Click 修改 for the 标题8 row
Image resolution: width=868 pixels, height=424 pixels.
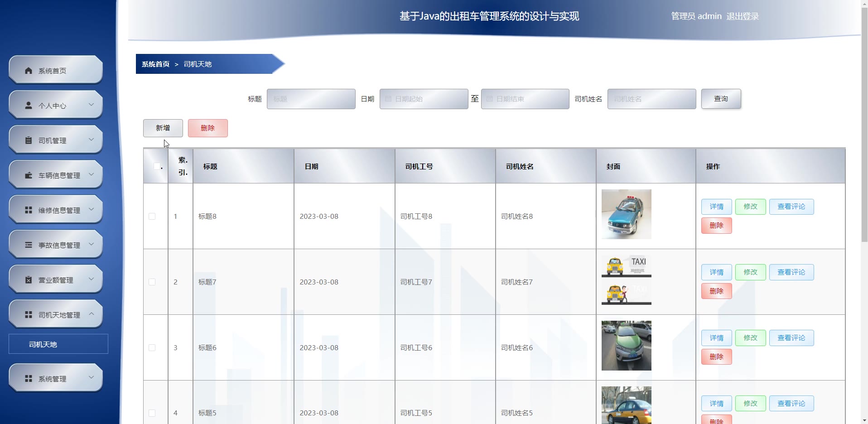point(751,207)
